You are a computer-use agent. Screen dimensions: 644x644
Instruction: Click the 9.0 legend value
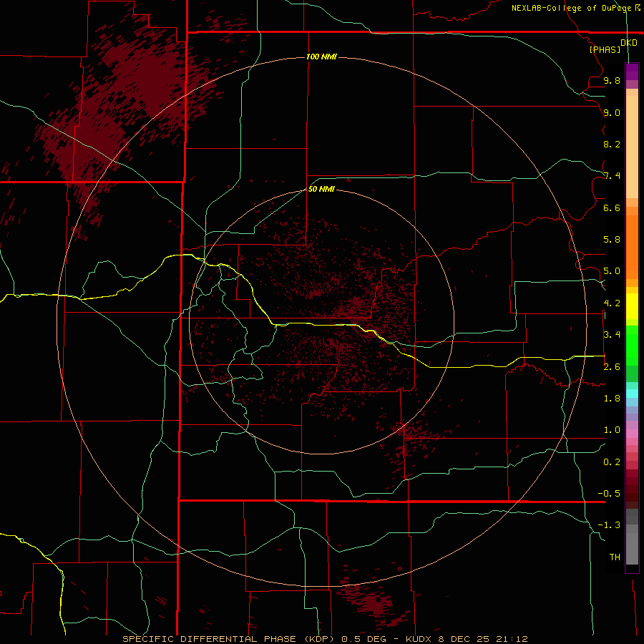(612, 112)
